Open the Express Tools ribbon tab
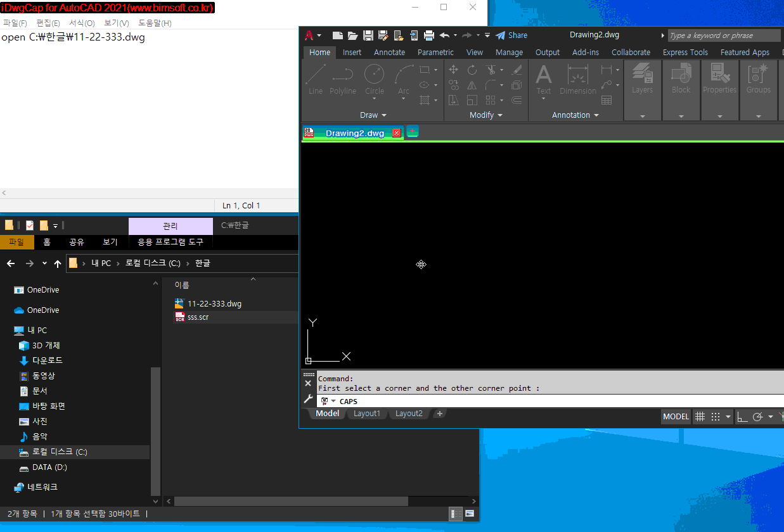The image size is (784, 532). coord(685,53)
